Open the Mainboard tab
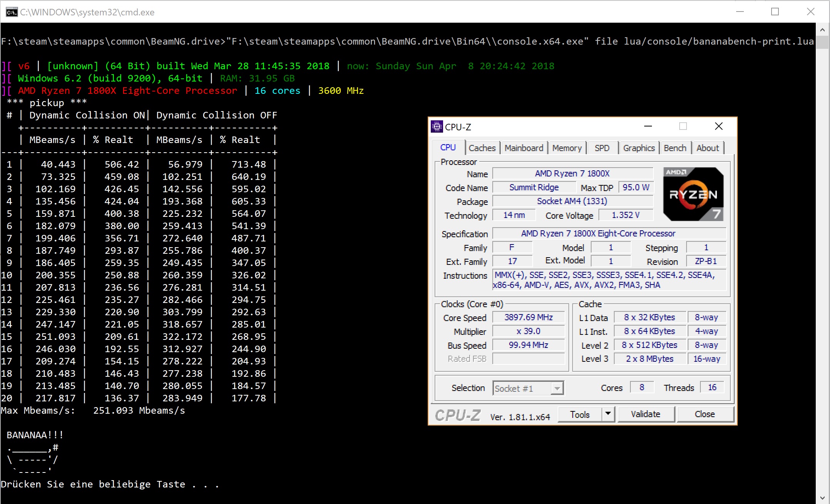Image resolution: width=830 pixels, height=504 pixels. click(524, 148)
